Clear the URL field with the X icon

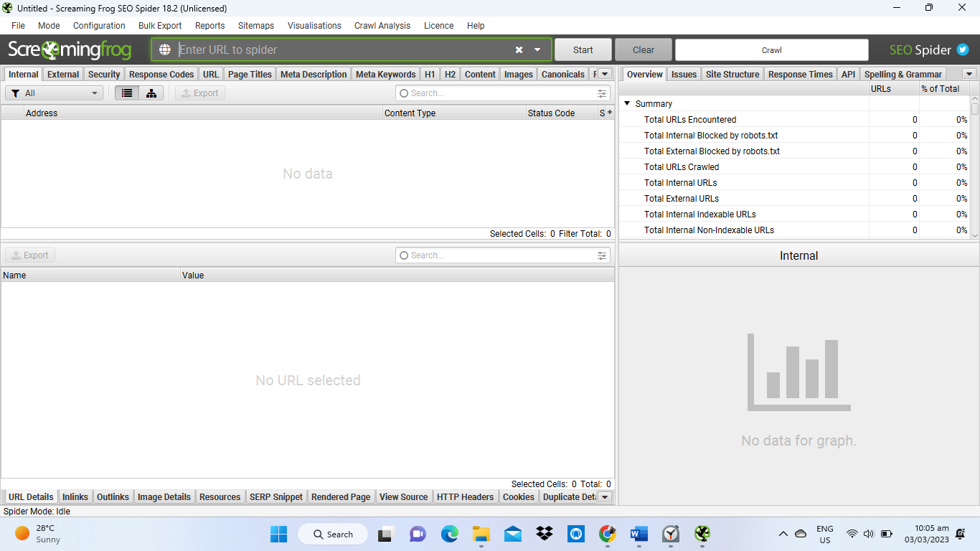[x=519, y=50]
